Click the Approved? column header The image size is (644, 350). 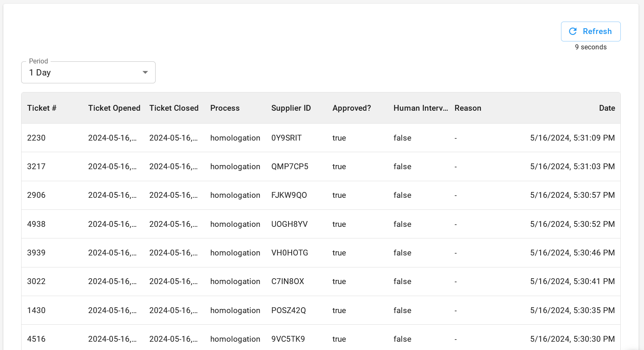click(351, 108)
